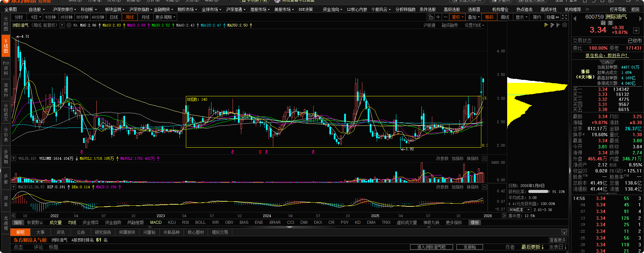The height and width of the screenshot is (253, 644).
Task: Zoom in chart with the plus icon
Action: [438, 17]
